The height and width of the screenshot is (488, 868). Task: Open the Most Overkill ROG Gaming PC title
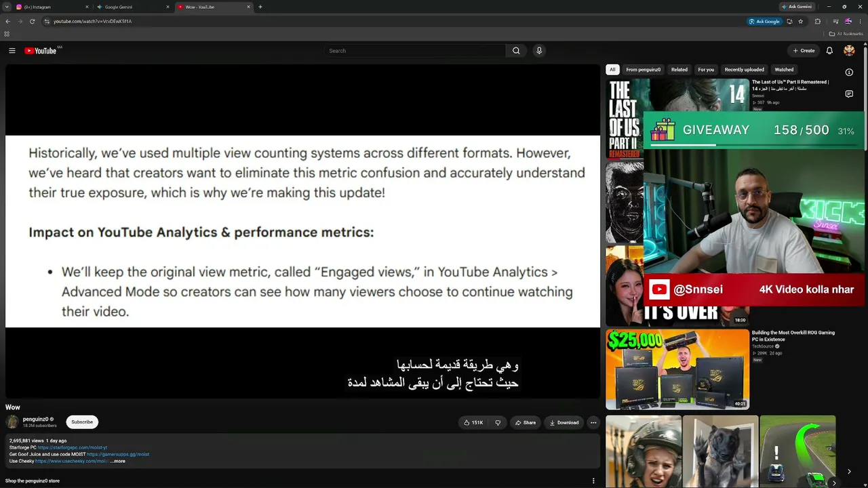pyautogui.click(x=793, y=335)
